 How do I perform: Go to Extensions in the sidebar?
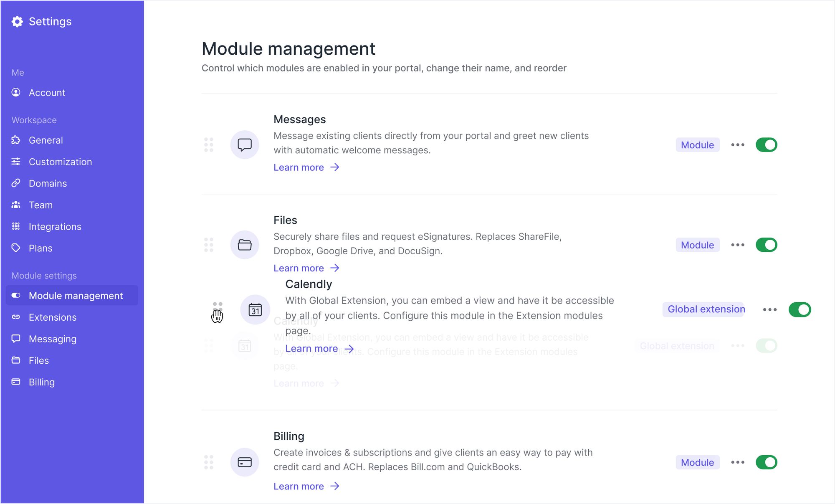click(53, 317)
